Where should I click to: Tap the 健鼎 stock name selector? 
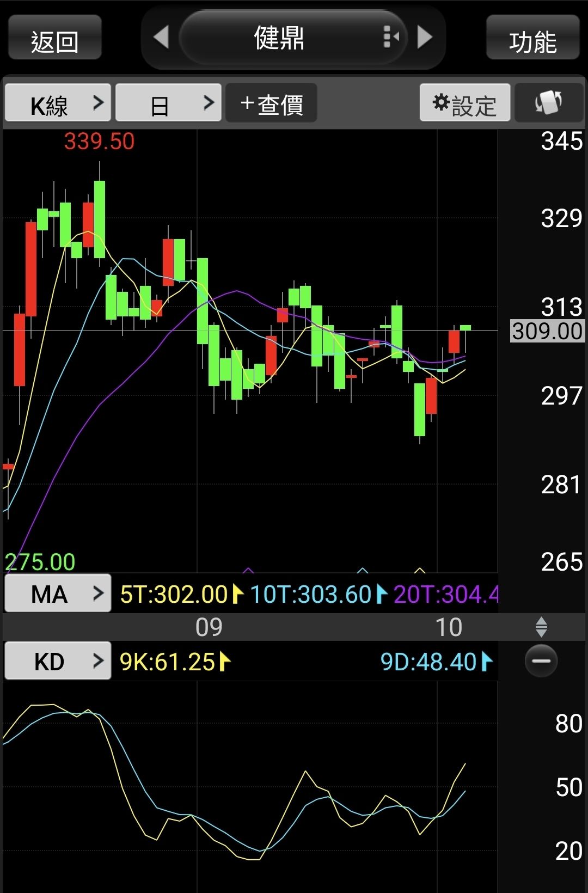click(x=293, y=38)
